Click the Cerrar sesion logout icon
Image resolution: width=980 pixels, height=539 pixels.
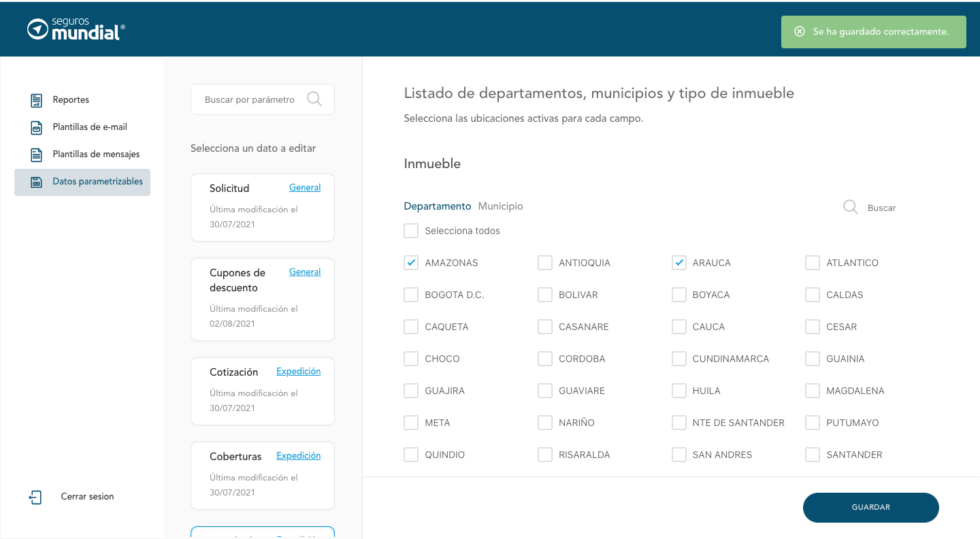click(x=35, y=497)
